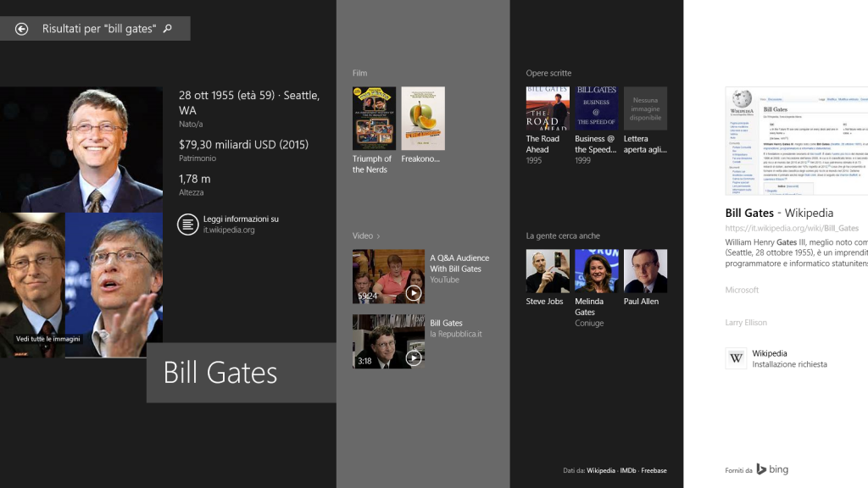Click the 'Nessuna immagine disponibile' placeholder
The width and height of the screenshot is (868, 488).
coord(645,108)
